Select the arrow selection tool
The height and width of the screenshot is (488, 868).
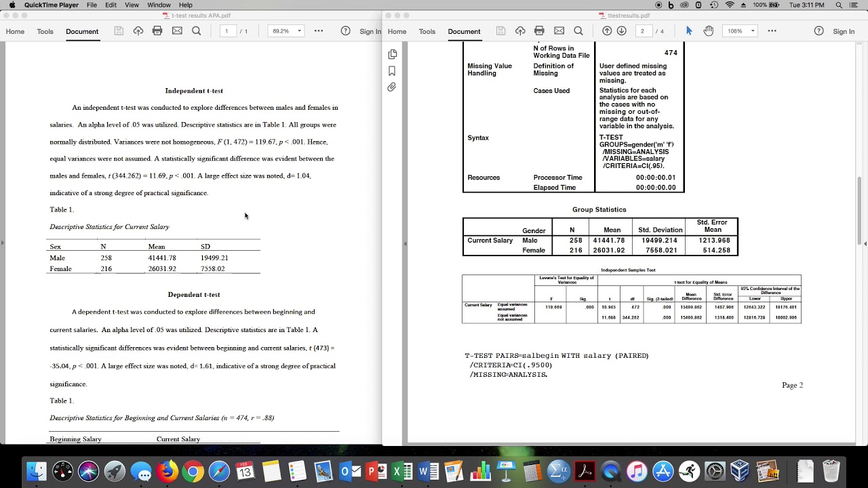coord(689,31)
